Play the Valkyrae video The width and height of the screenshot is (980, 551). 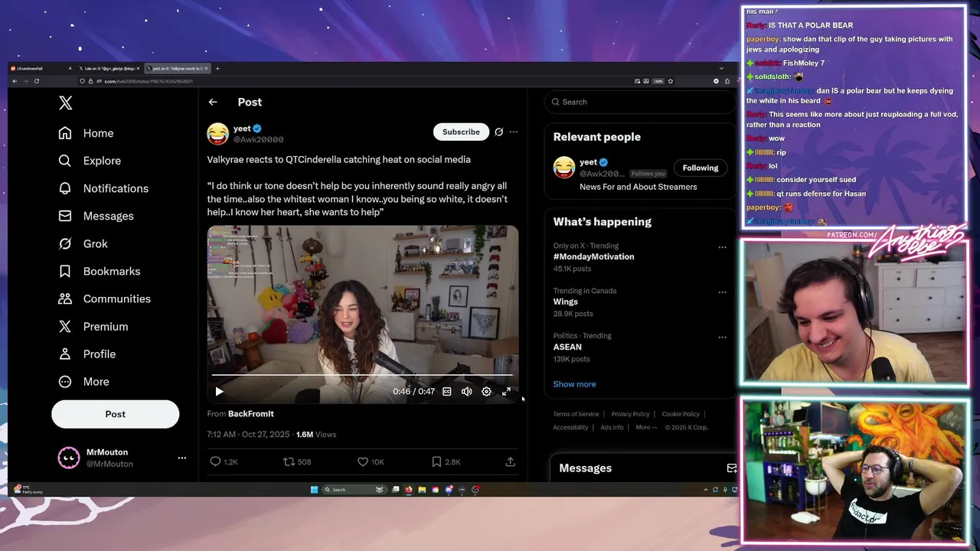pos(219,391)
